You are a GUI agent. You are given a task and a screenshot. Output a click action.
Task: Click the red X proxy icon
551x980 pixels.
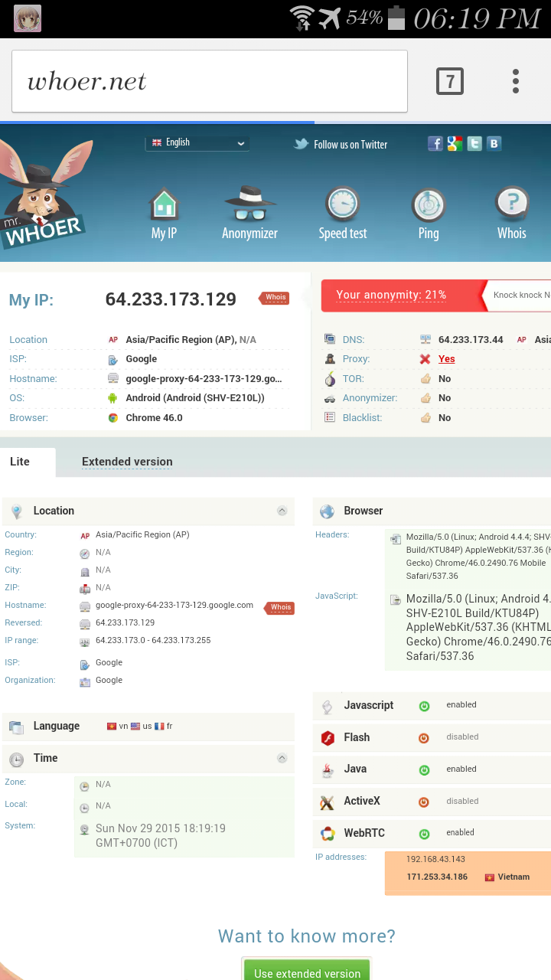pyautogui.click(x=425, y=359)
